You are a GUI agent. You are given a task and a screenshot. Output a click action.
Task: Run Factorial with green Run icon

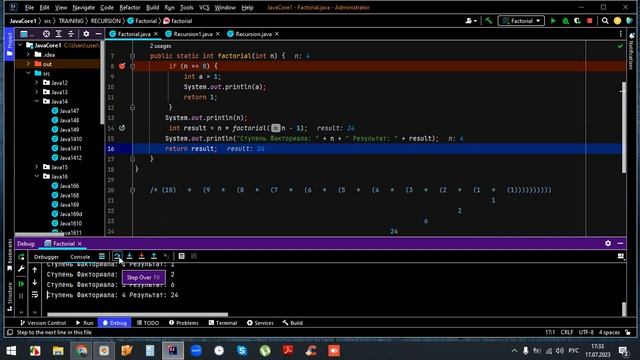coord(553,20)
